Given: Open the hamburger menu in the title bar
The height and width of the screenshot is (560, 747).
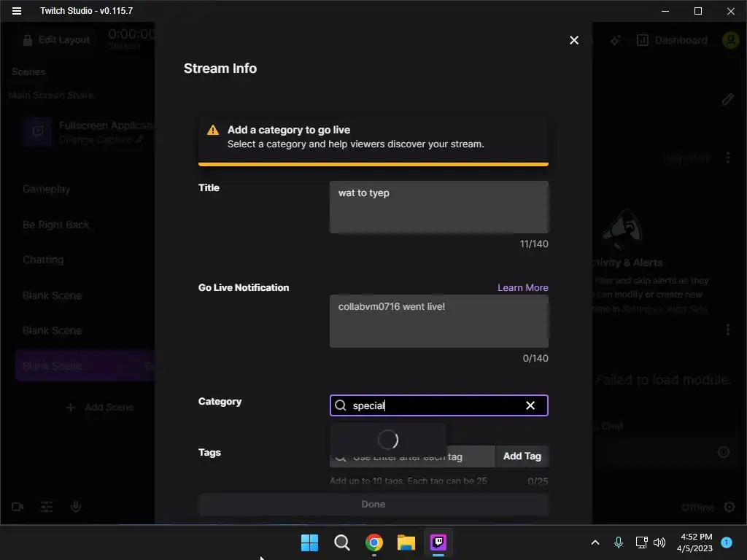Looking at the screenshot, I should pos(17,10).
